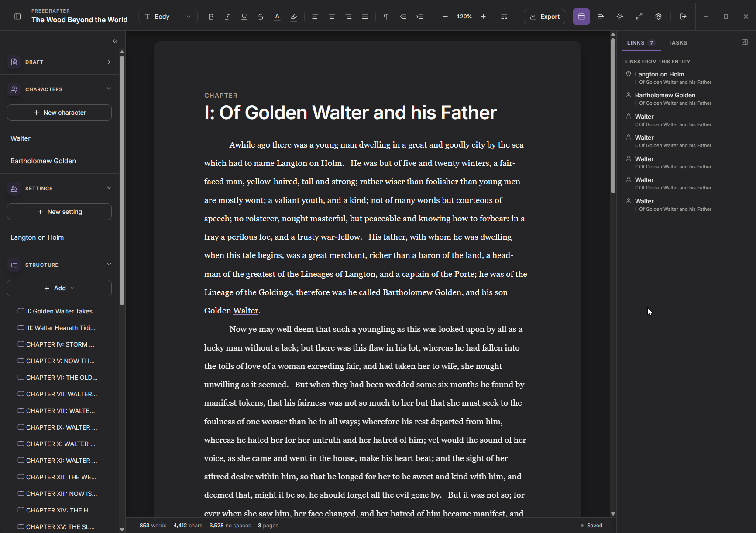Click the Draft section document icon
Image resolution: width=756 pixels, height=533 pixels.
click(14, 62)
